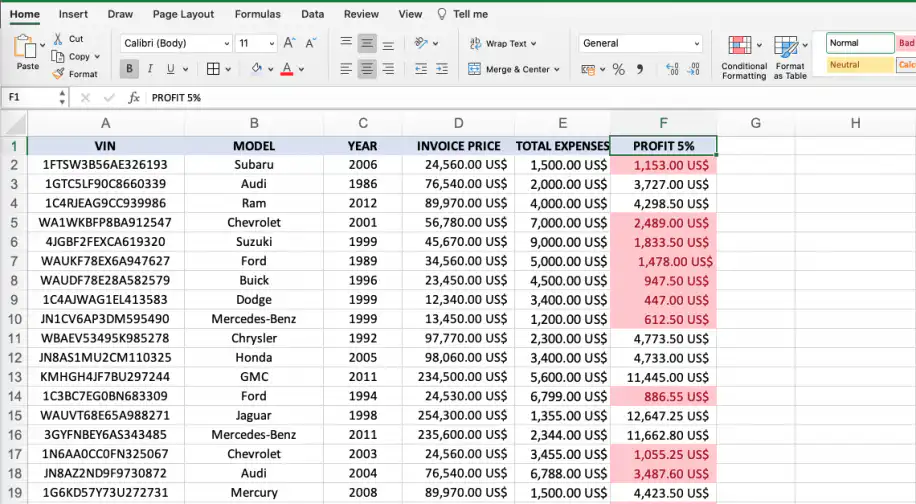The height and width of the screenshot is (504, 916).
Task: Expand Paste options arrow
Action: click(42, 44)
